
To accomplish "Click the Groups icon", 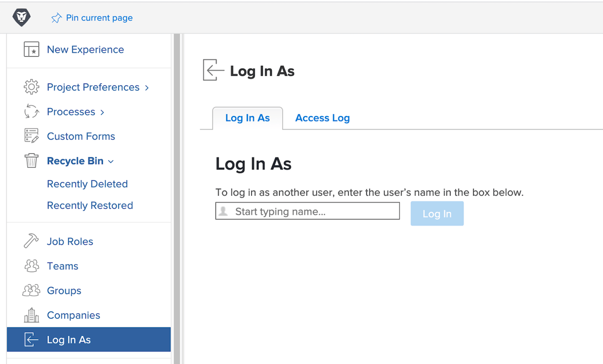I will pos(31,290).
